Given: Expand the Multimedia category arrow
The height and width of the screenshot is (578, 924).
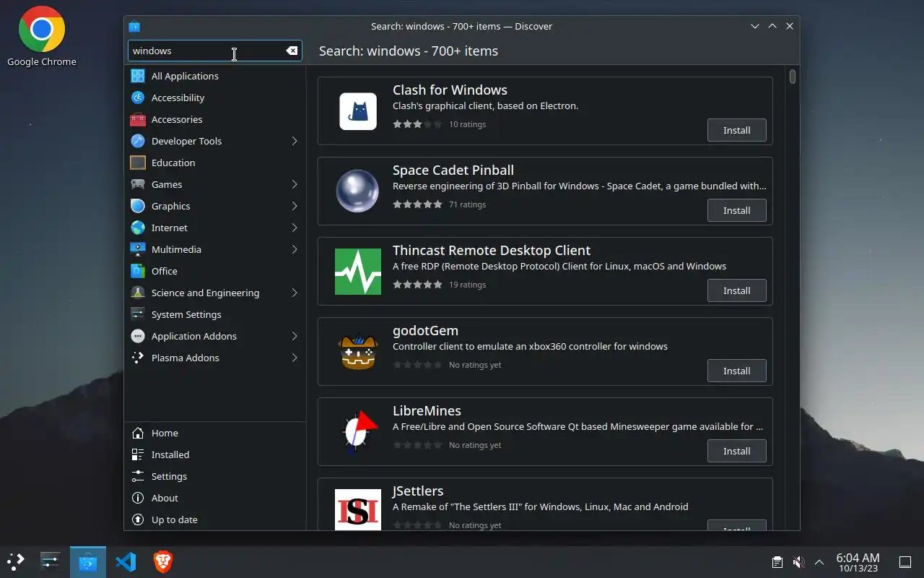Looking at the screenshot, I should [295, 249].
